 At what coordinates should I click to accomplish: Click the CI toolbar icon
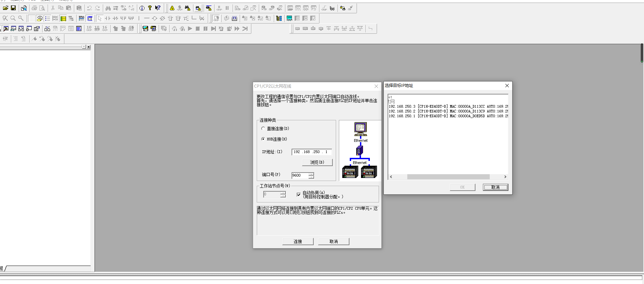tap(90, 18)
